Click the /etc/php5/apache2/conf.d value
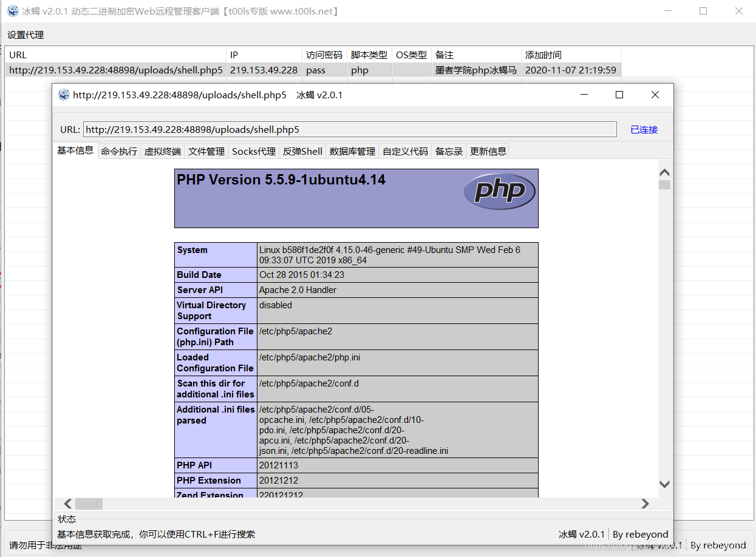The image size is (756, 557). point(309,383)
